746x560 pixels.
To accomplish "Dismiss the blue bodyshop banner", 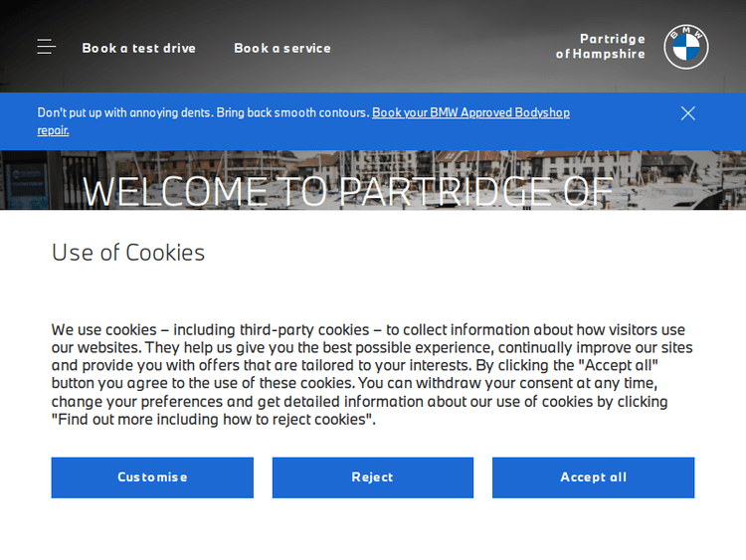I will [x=688, y=113].
